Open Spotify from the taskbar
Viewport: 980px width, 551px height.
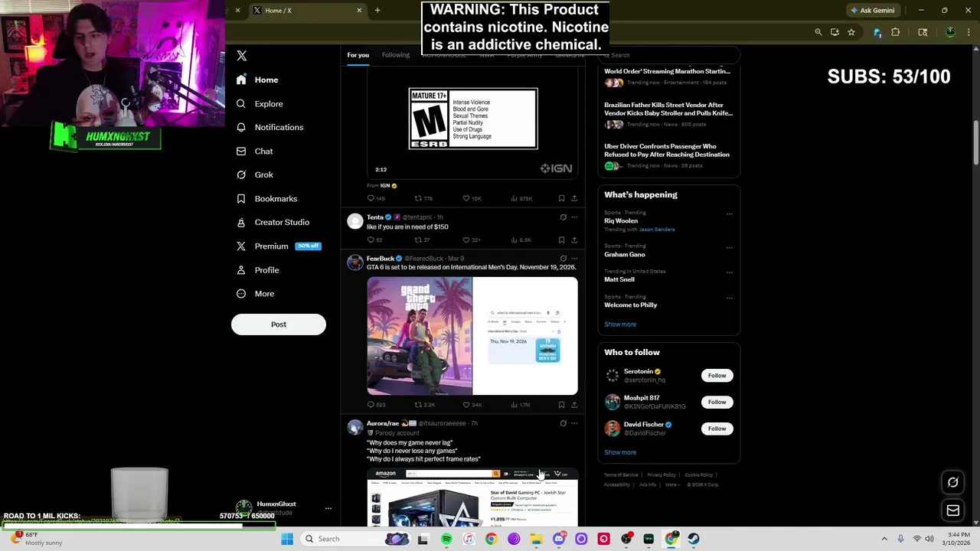pyautogui.click(x=446, y=539)
